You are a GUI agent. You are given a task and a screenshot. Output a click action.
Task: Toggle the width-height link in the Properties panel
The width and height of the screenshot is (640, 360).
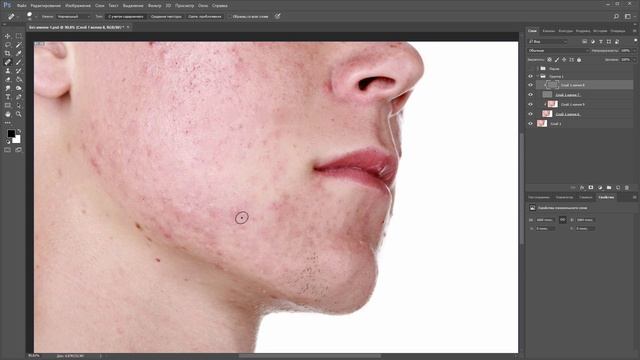[562, 220]
